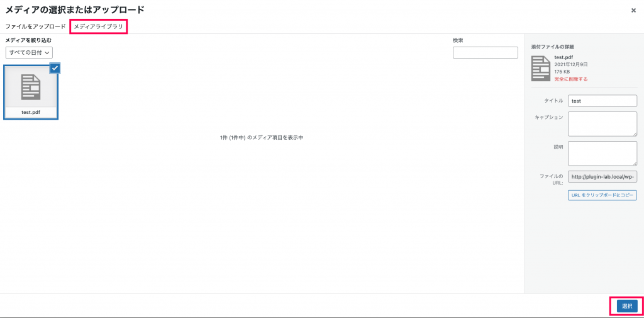Click the メディア項目を表示中 count text
644x318 pixels.
tap(262, 138)
